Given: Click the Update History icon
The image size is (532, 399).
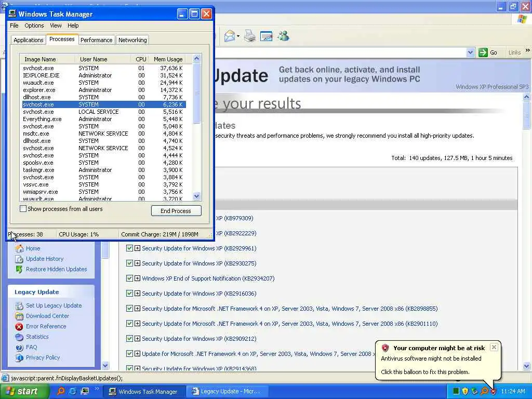Looking at the screenshot, I should pyautogui.click(x=19, y=259).
